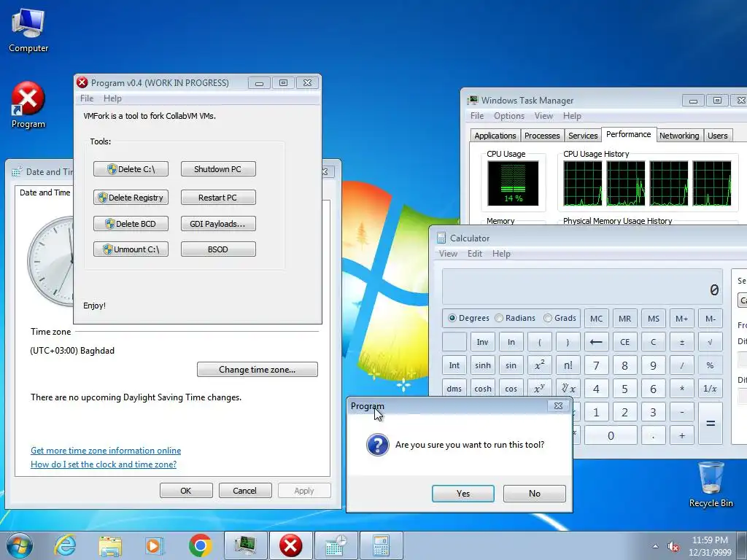Click the CPU Usage 14 % meter
This screenshot has height=560, width=747.
coord(513,183)
